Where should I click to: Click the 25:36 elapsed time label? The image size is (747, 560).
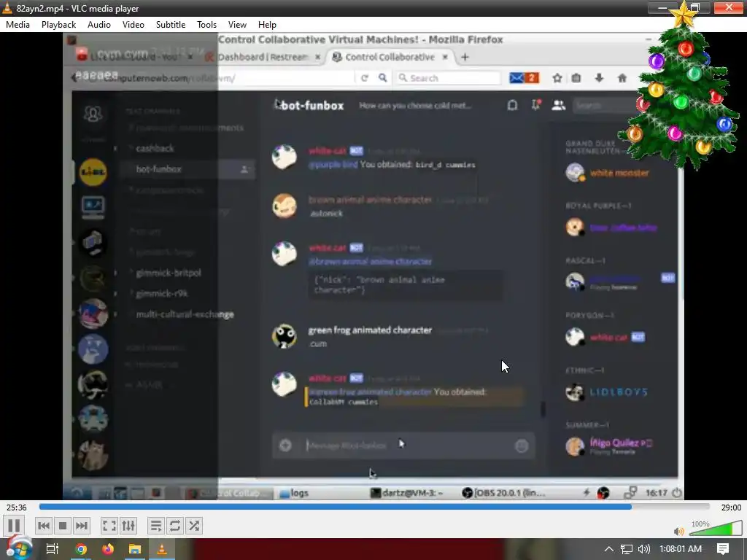tap(16, 507)
